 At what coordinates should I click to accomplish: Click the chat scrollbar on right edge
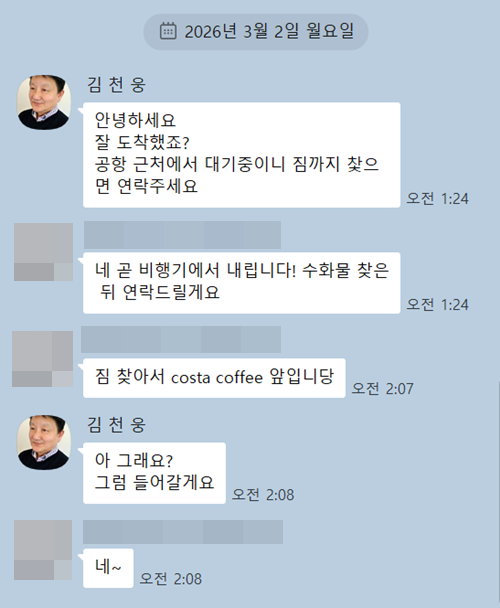click(498, 492)
